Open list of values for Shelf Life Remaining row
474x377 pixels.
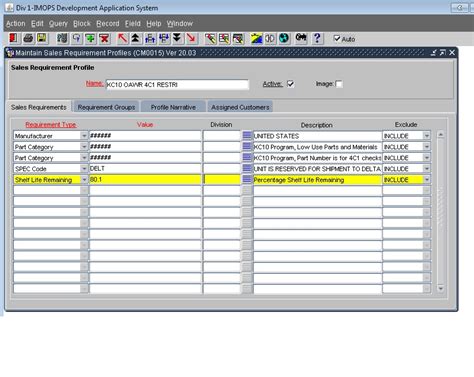247,179
